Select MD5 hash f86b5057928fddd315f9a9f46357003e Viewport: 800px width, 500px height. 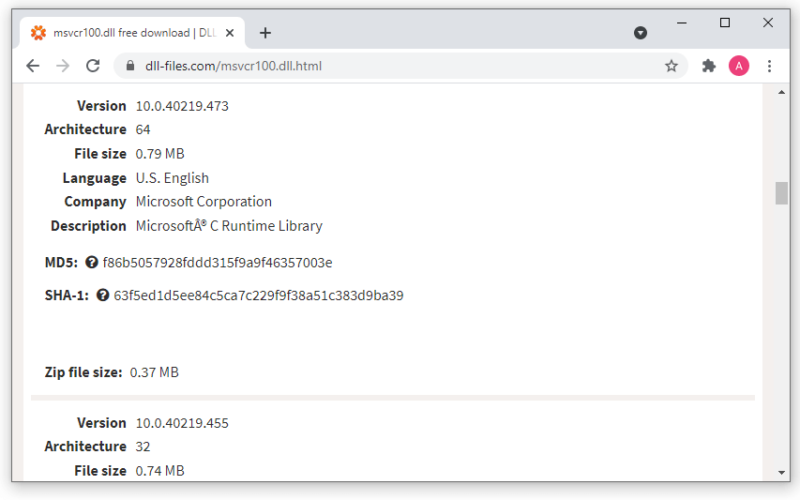point(217,263)
